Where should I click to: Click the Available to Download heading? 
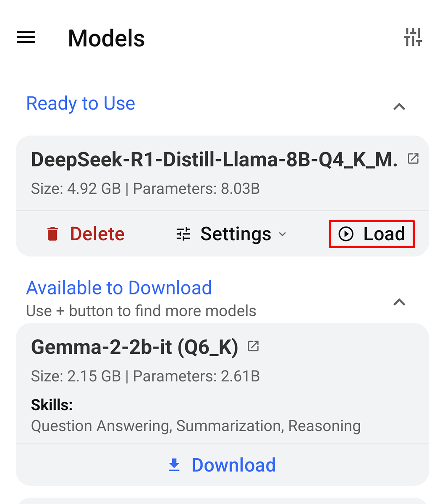(x=119, y=288)
